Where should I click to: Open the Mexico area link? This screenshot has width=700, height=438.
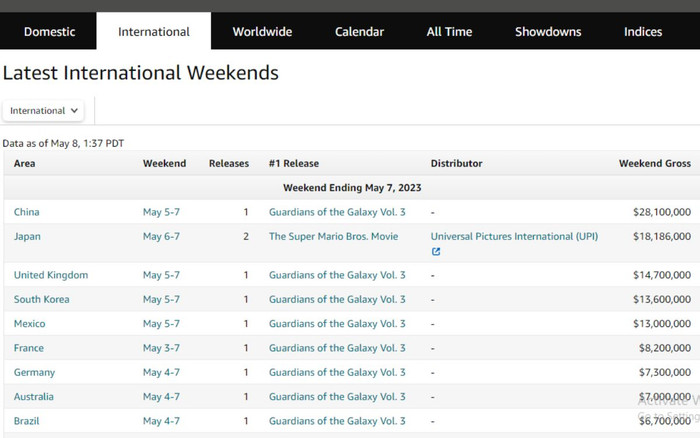29,324
